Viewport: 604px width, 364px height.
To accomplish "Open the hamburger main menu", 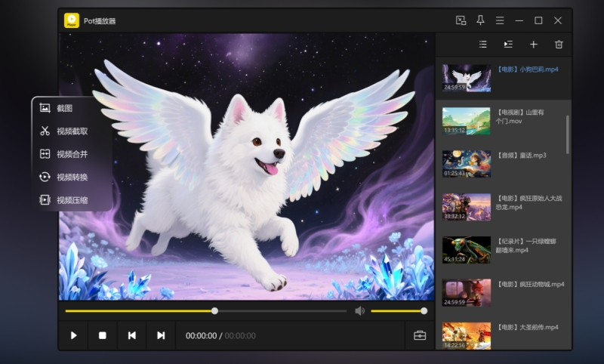I will 500,20.
